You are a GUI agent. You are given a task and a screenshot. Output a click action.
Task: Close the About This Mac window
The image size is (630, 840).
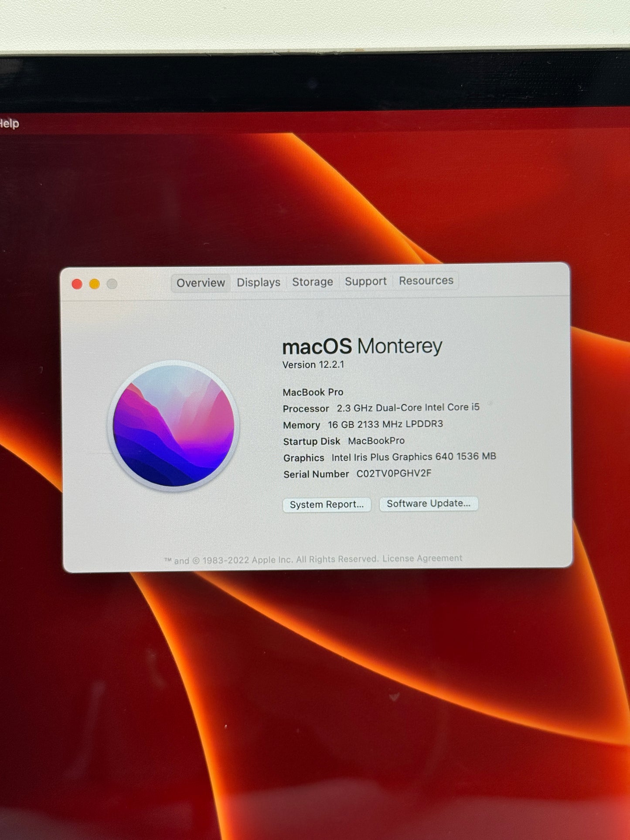click(77, 284)
